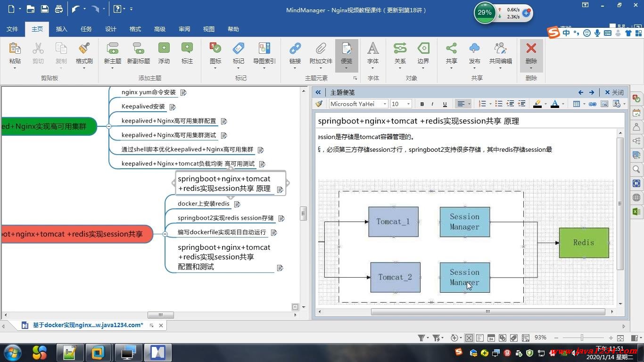
Task: Open the highlight color dropdown arrow
Action: pyautogui.click(x=545, y=104)
